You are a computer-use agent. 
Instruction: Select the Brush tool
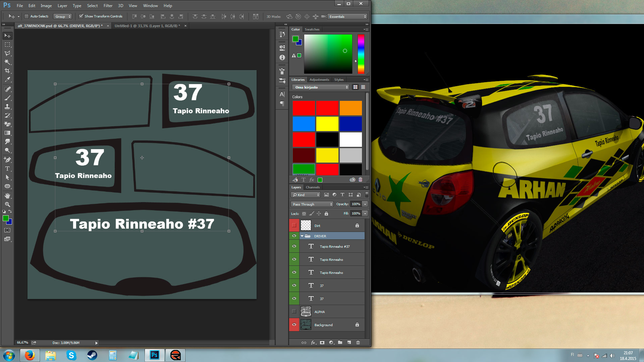pos(7,98)
